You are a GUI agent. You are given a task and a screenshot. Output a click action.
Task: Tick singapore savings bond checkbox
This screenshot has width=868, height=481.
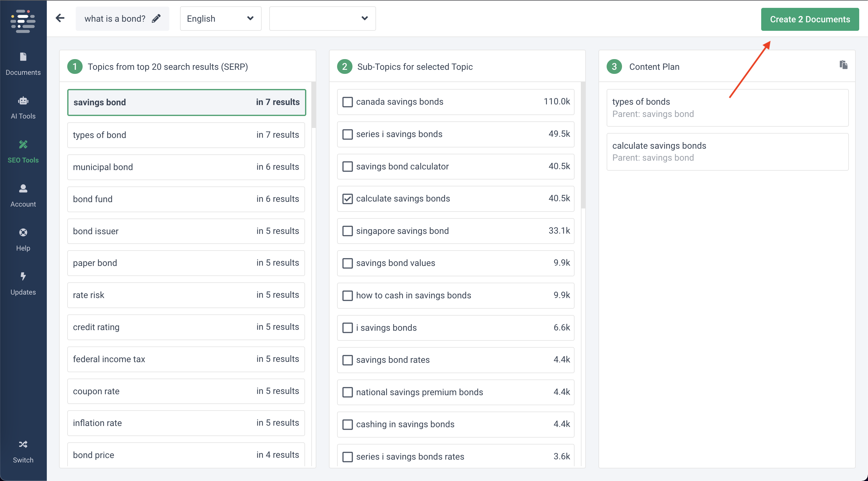347,231
